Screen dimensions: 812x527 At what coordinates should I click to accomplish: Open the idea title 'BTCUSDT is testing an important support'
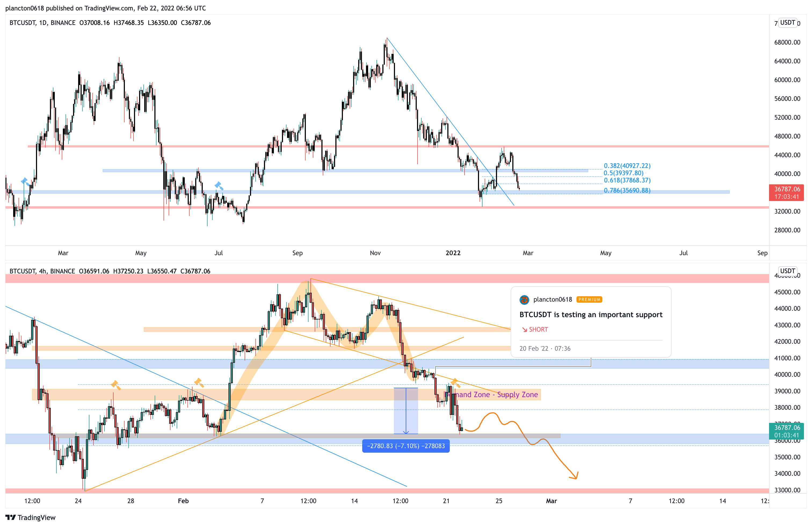coord(590,315)
